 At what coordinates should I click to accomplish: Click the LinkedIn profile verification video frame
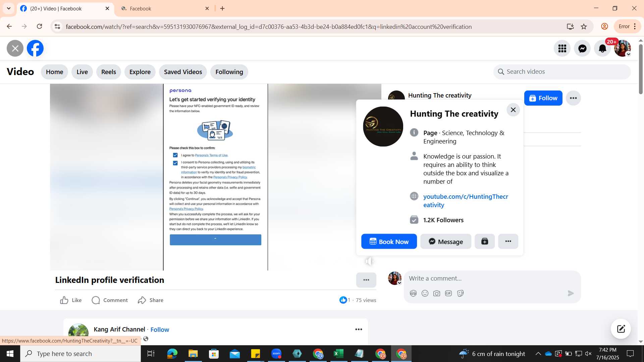click(215, 177)
